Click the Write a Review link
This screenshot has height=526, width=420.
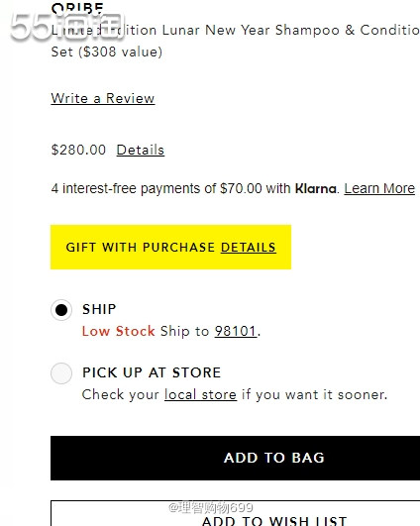103,98
